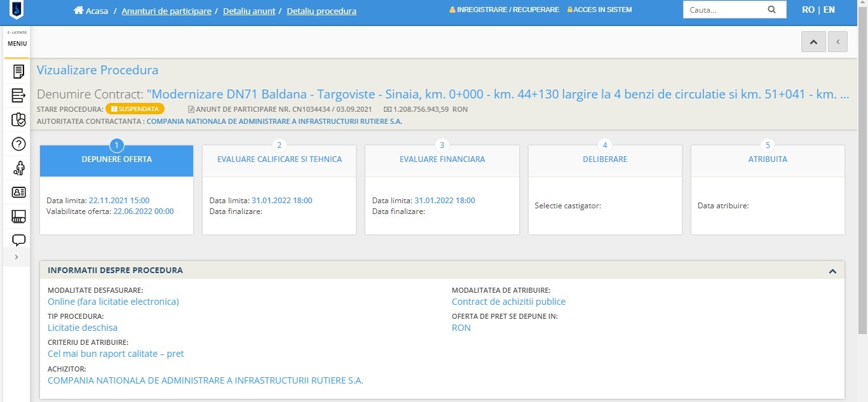Select the ATRIBUITA step tab
Viewport: 868px width, 402px height.
pos(768,160)
